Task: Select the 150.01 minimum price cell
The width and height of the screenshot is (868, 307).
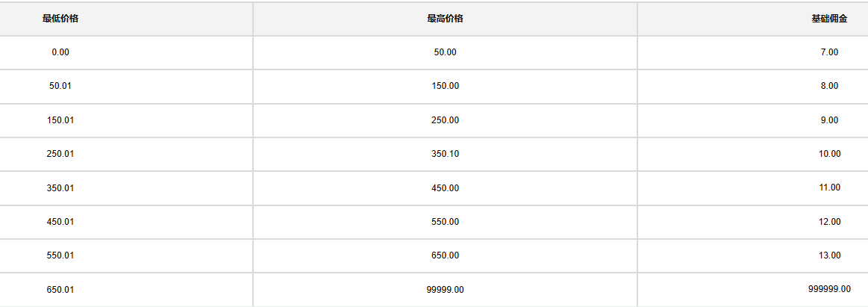Action: coord(60,120)
